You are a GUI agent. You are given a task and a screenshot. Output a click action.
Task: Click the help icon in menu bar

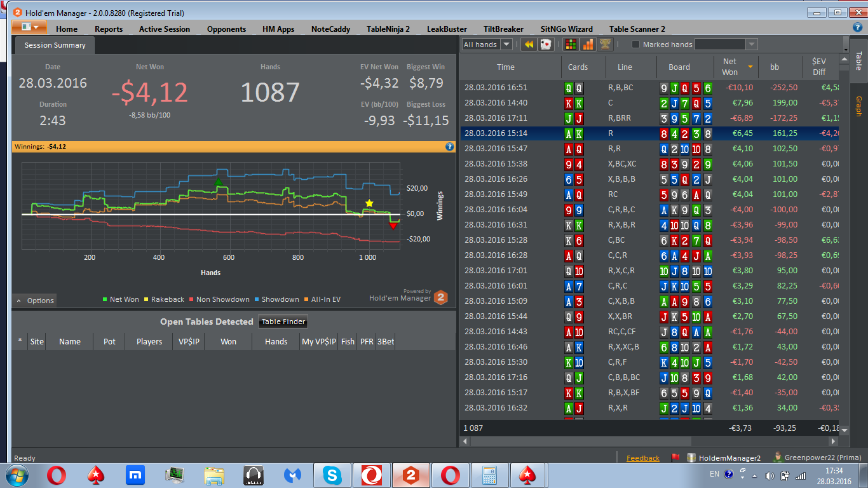857,27
